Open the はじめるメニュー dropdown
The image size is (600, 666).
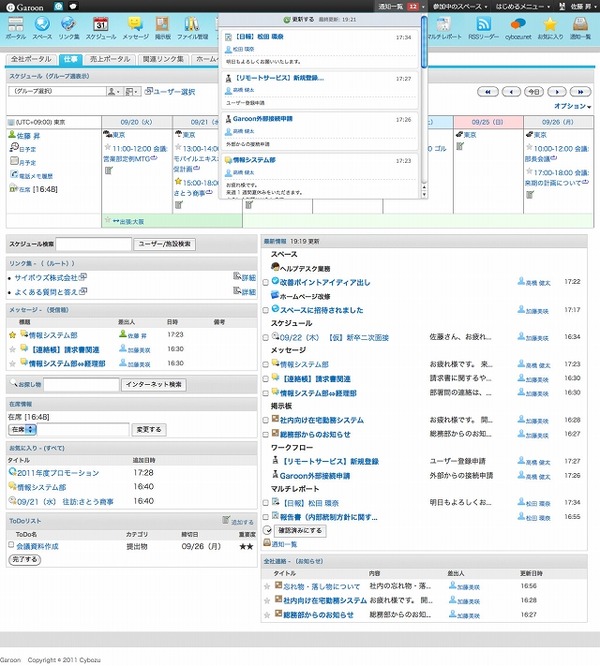coord(523,6)
